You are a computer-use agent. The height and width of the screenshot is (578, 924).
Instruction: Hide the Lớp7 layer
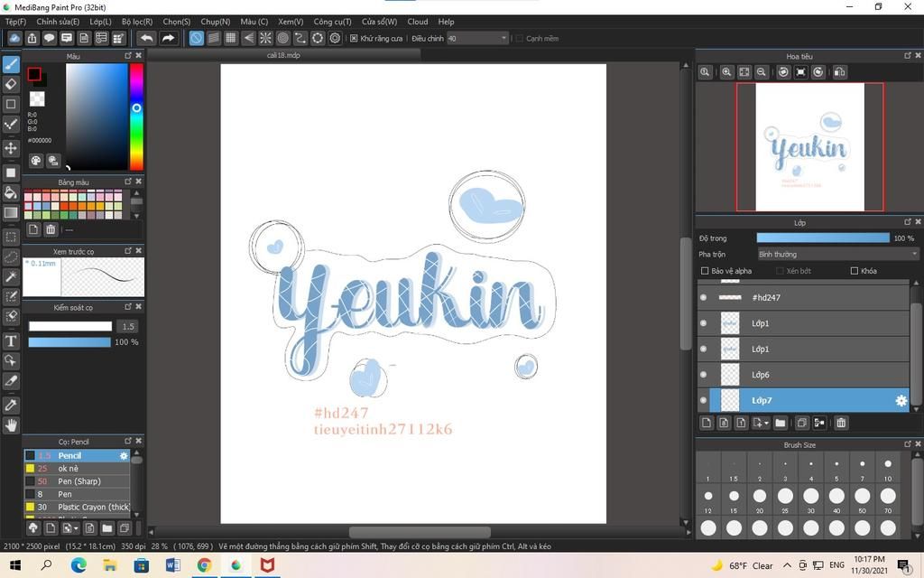click(x=703, y=400)
